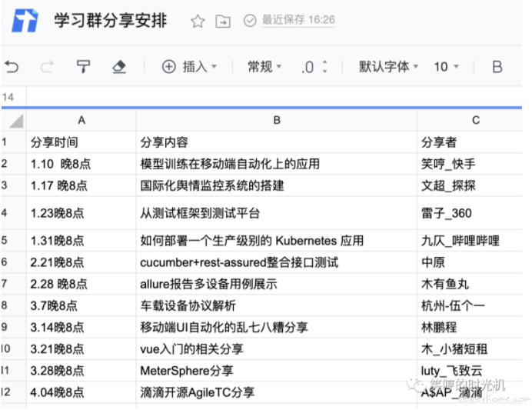Click cell 3.7晚8点
The height and width of the screenshot is (410, 532).
pyautogui.click(x=81, y=305)
